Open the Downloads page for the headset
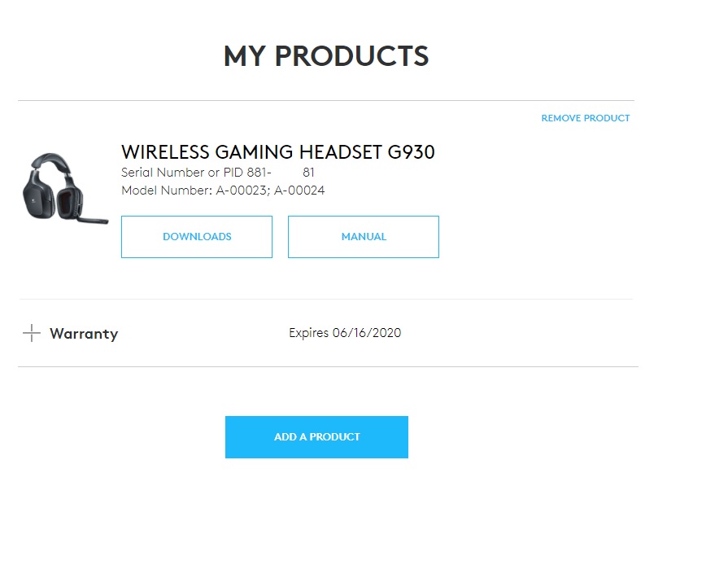728x565 pixels. click(197, 236)
